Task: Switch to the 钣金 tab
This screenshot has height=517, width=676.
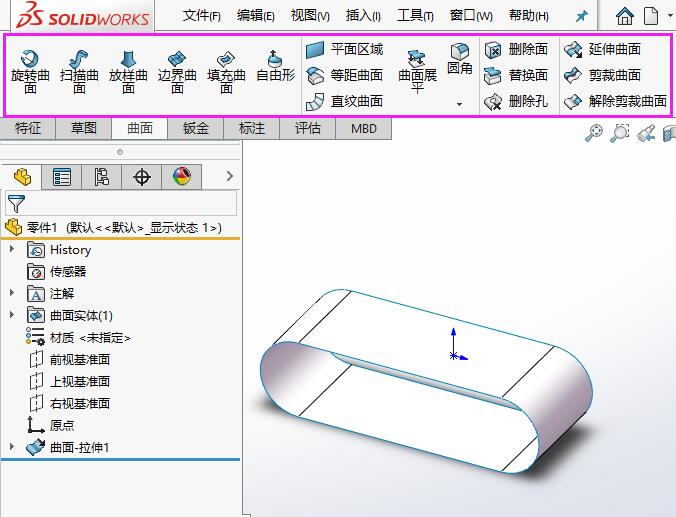Action: (196, 128)
